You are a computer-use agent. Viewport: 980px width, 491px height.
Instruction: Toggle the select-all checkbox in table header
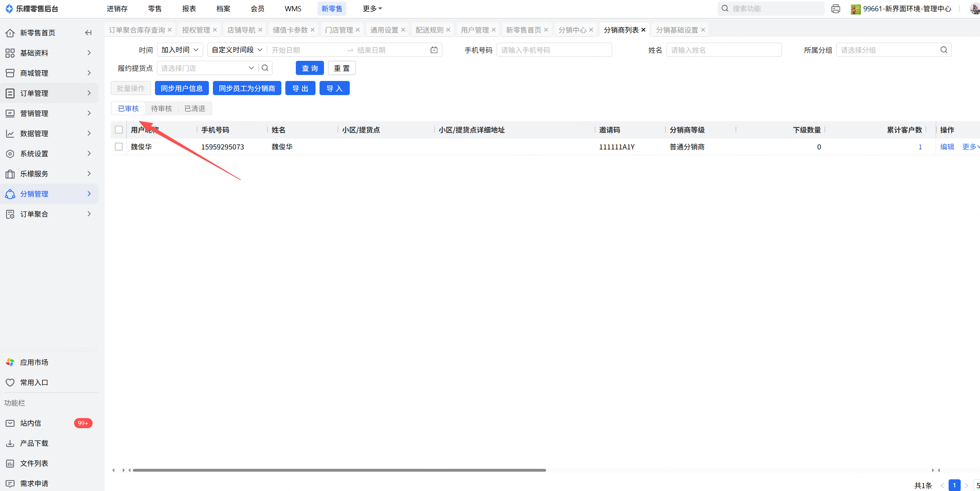point(119,130)
